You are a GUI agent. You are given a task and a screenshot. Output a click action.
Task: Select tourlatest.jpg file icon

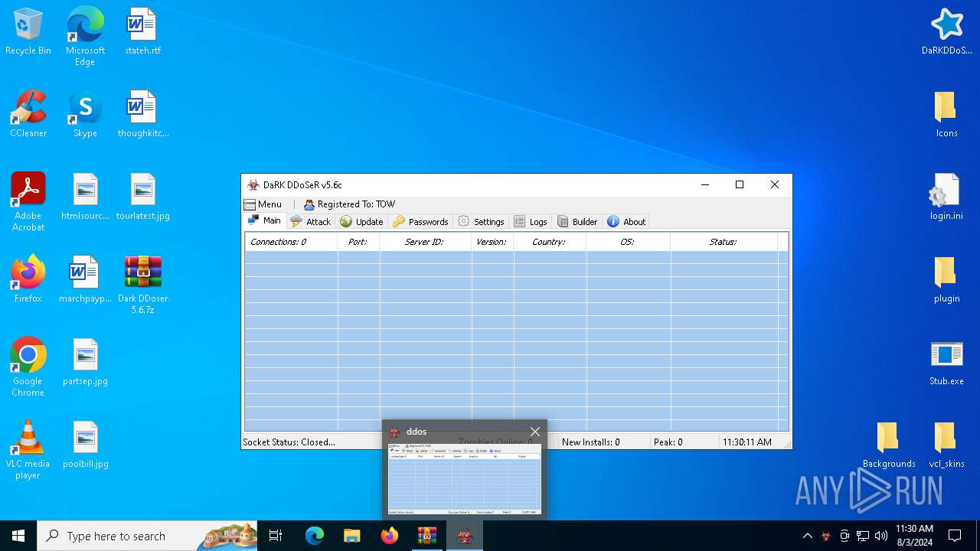pos(142,197)
